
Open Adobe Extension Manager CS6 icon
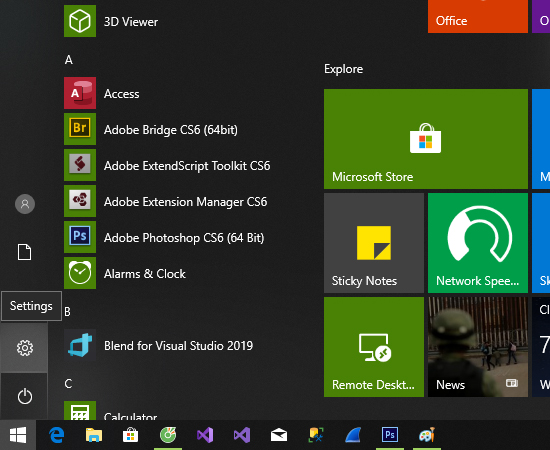click(x=80, y=201)
